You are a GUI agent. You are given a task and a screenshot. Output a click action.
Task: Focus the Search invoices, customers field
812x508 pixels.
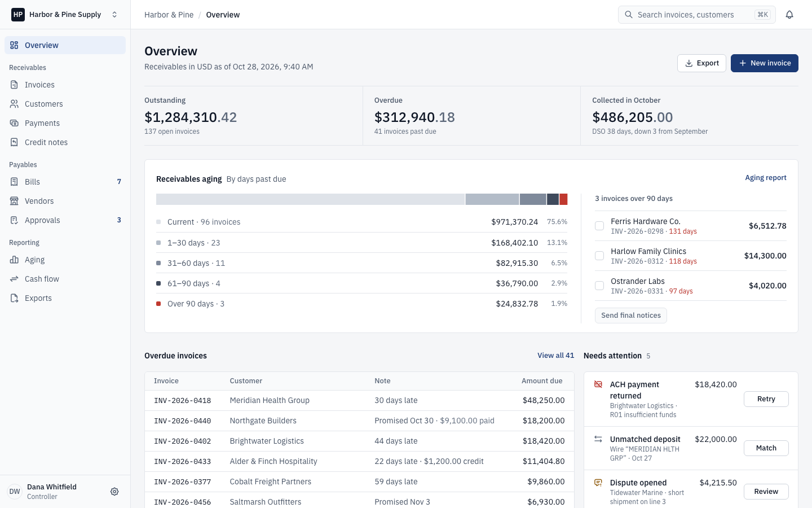697,15
